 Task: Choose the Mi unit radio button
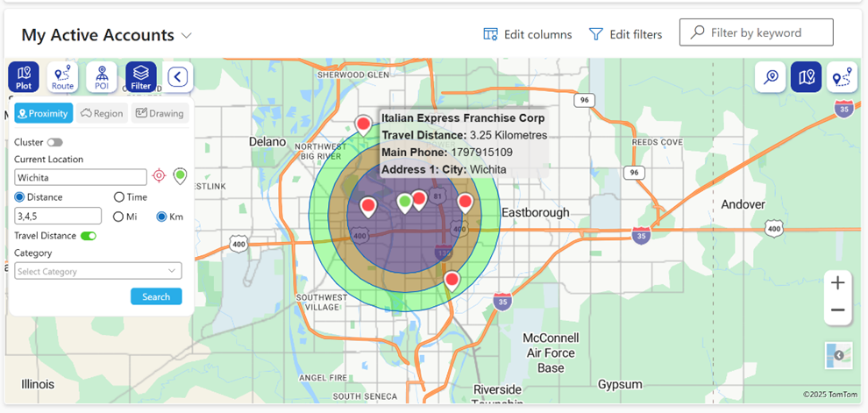point(119,217)
